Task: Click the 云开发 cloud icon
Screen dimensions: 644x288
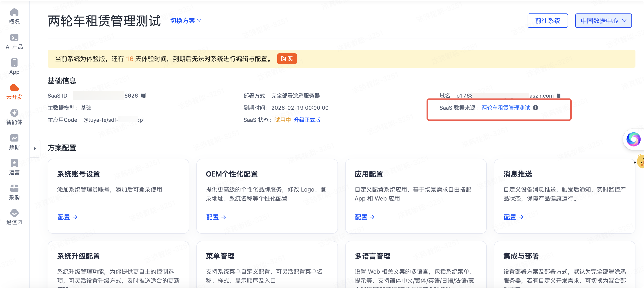Action: (x=14, y=88)
